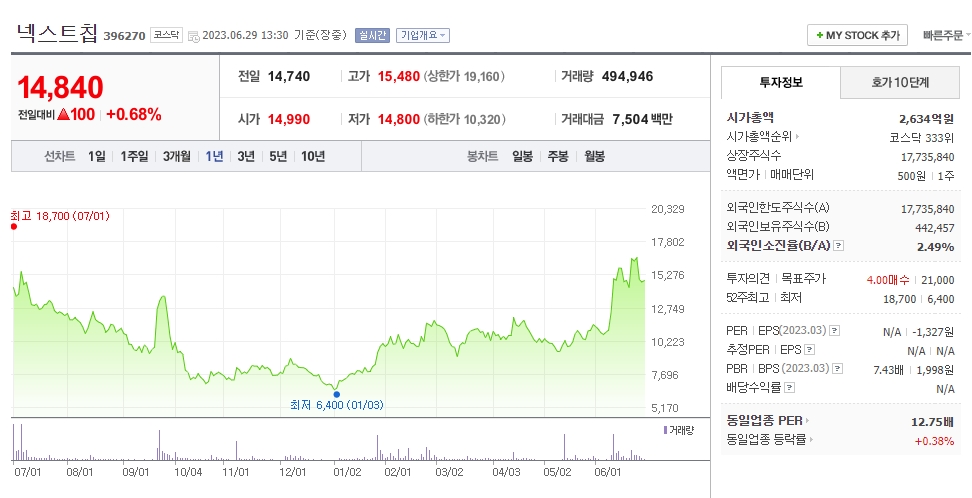Click the help icon next to 배당수익률
Viewport: 972px width, 498px height.
(789, 388)
